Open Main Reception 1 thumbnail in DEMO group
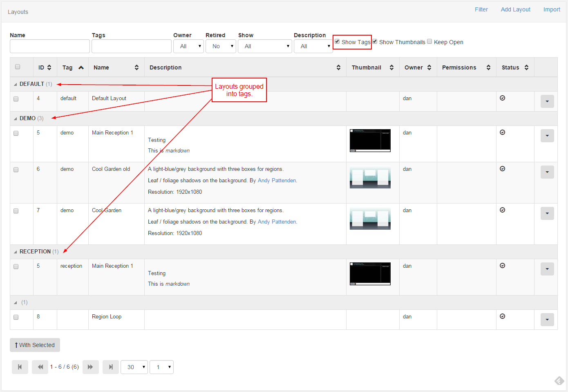Image resolution: width=568 pixels, height=392 pixels. pos(370,141)
